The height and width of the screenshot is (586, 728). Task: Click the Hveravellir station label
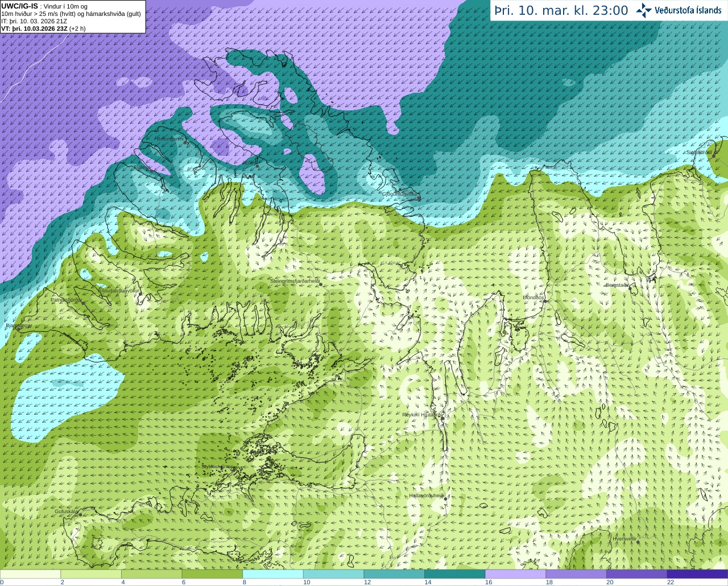point(624,538)
